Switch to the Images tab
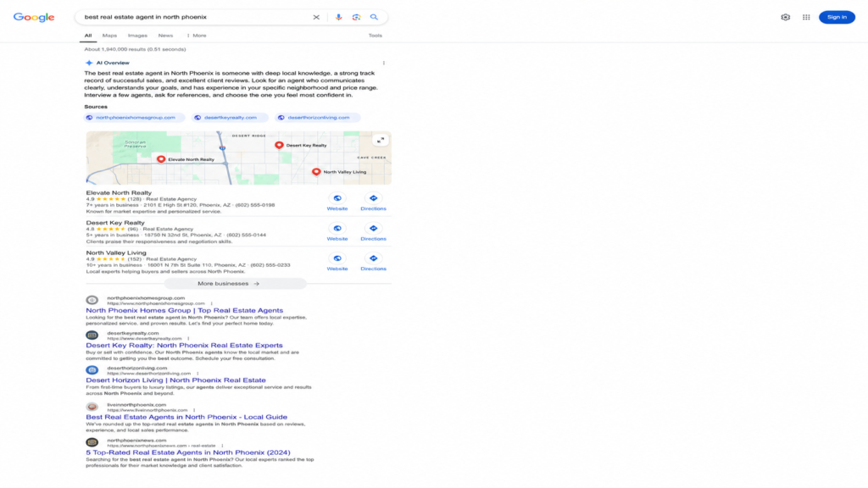The width and height of the screenshot is (868, 488). pyautogui.click(x=137, y=36)
